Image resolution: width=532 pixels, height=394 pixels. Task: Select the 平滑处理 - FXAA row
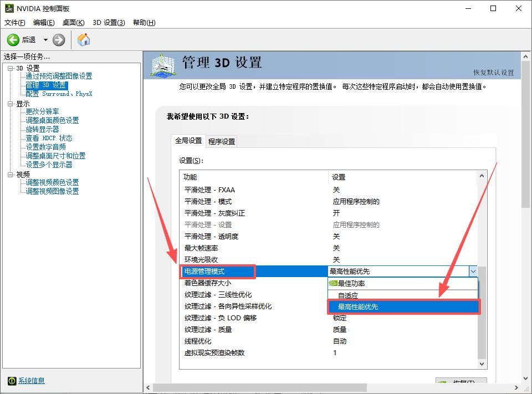pos(329,190)
